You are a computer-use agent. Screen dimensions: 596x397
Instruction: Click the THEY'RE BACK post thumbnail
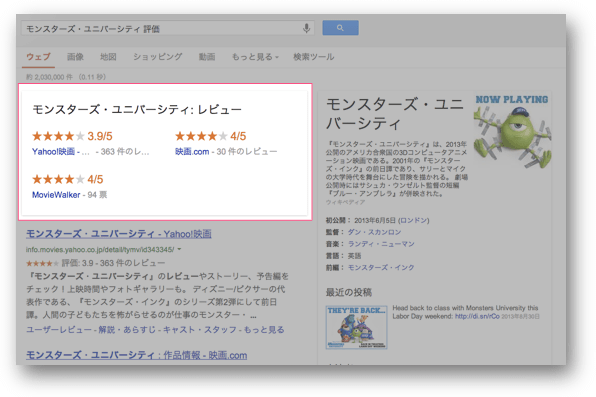tap(357, 327)
